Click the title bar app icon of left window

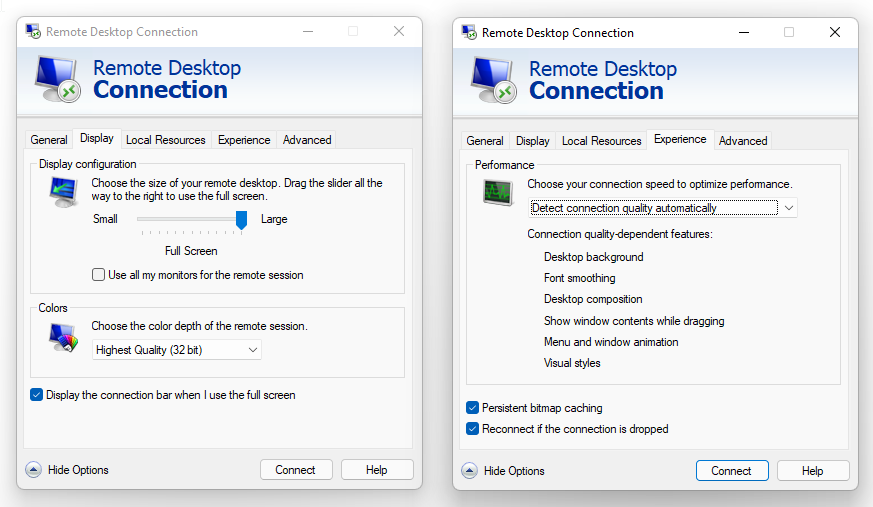click(x=33, y=31)
